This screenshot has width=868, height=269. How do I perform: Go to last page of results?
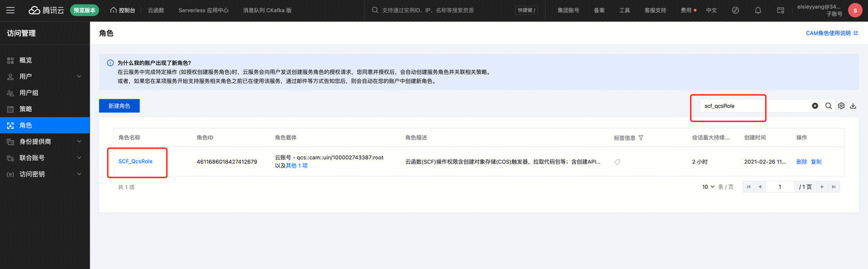833,187
